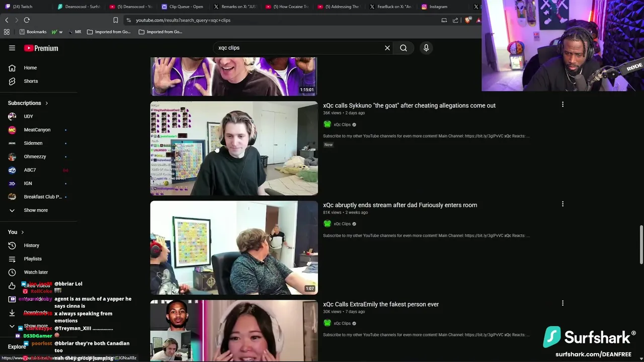644x362 pixels.
Task: Open the MeatCanyon subscription channel
Action: coord(38,130)
